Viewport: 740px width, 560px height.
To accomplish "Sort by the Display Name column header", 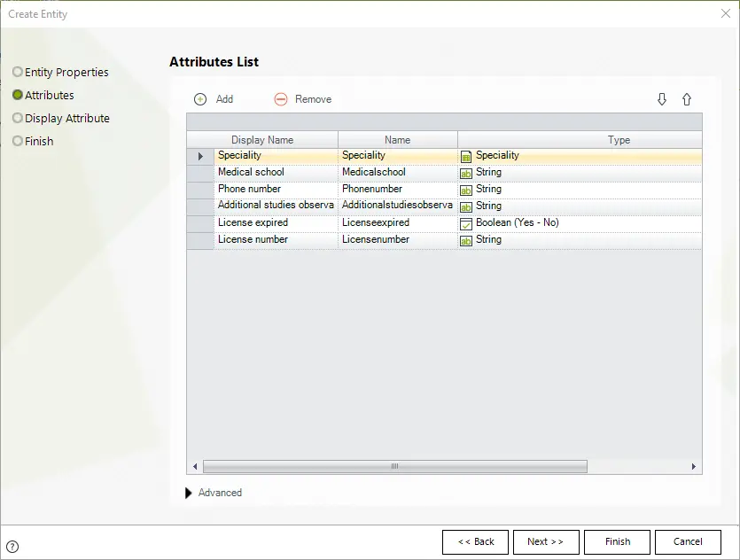I will 262,140.
